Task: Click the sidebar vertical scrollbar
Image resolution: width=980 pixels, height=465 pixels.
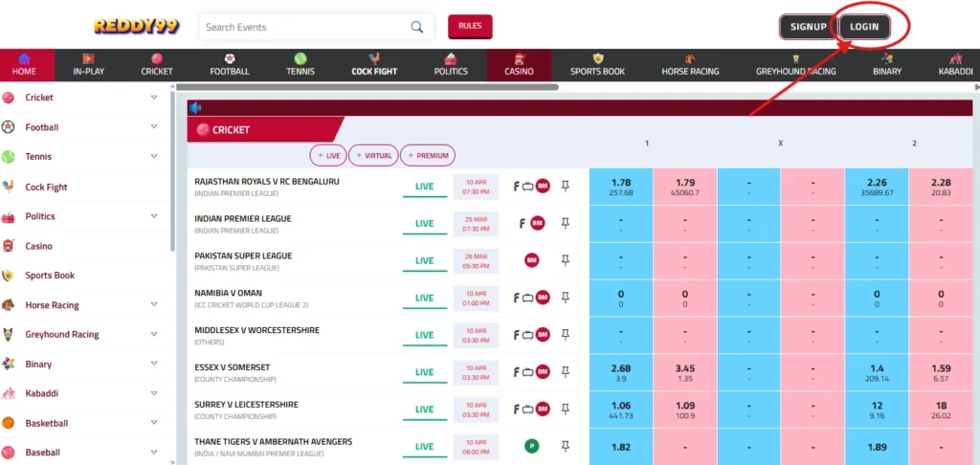Action: pos(172,172)
